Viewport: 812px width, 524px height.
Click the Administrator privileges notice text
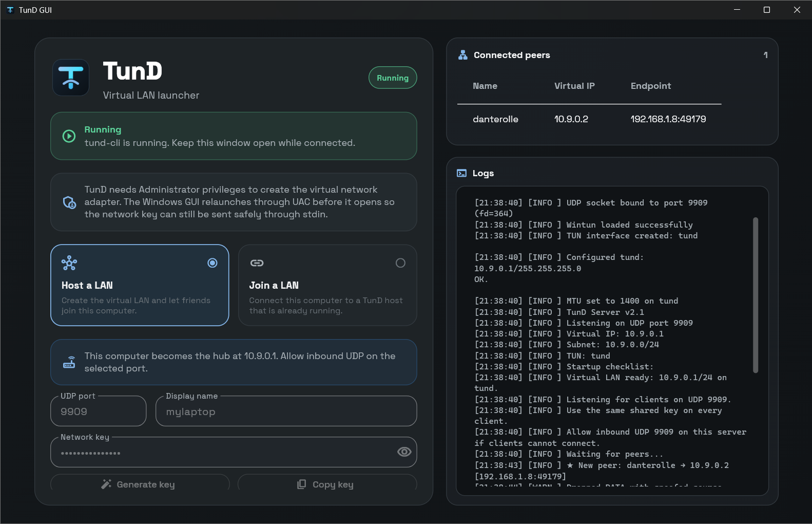coord(240,202)
